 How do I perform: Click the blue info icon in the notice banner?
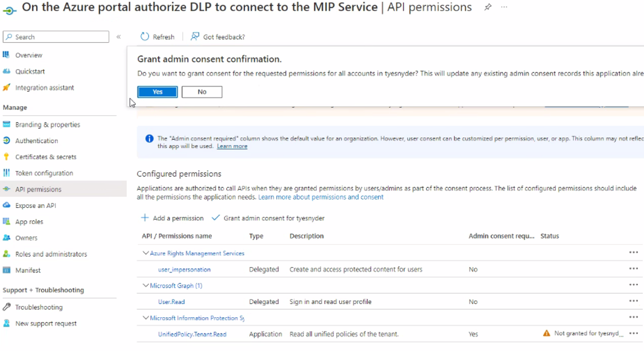(x=150, y=139)
